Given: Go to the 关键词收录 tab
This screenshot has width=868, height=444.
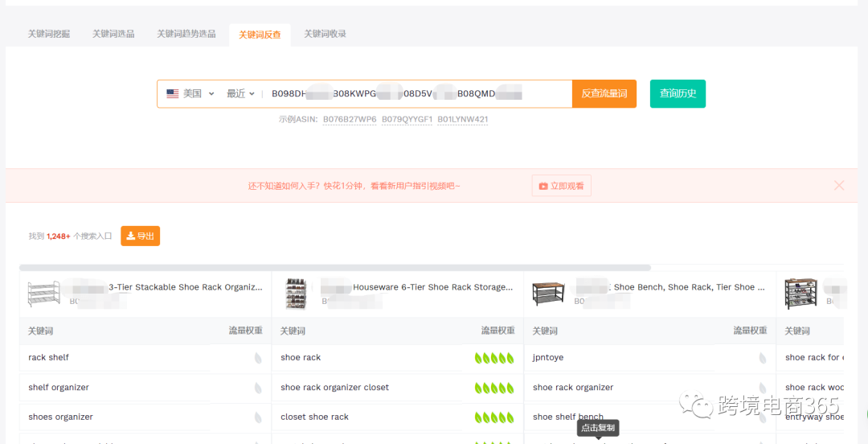Looking at the screenshot, I should click(325, 34).
